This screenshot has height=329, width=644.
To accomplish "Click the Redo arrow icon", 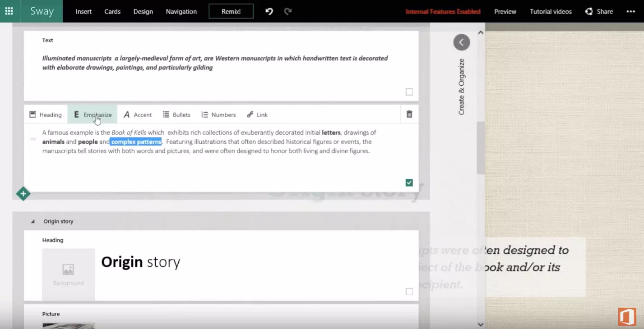I will pos(288,12).
